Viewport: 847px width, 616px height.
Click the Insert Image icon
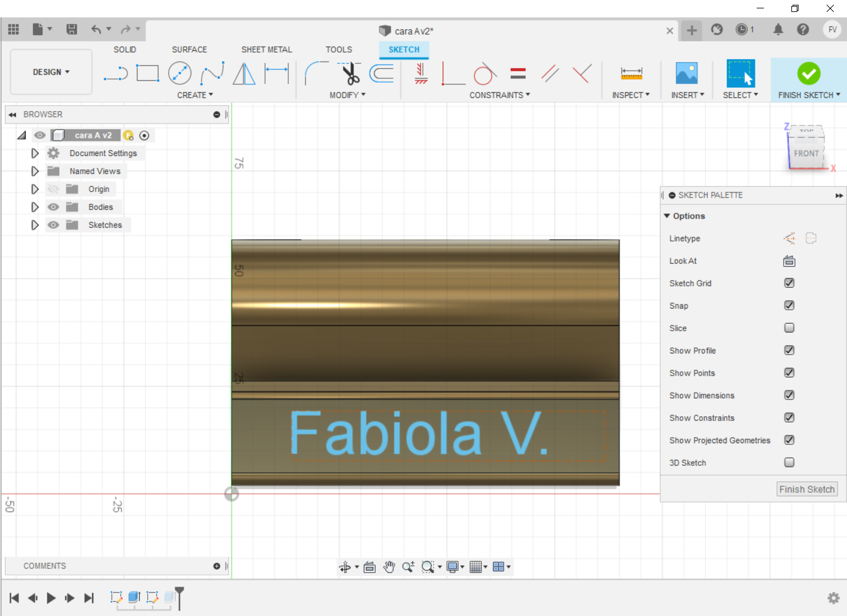click(687, 73)
